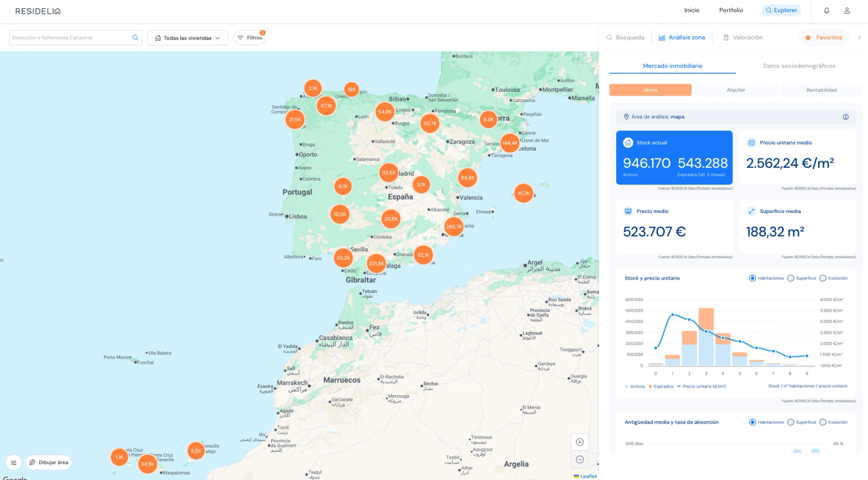Open the notifications bell
The image size is (868, 480).
click(826, 10)
